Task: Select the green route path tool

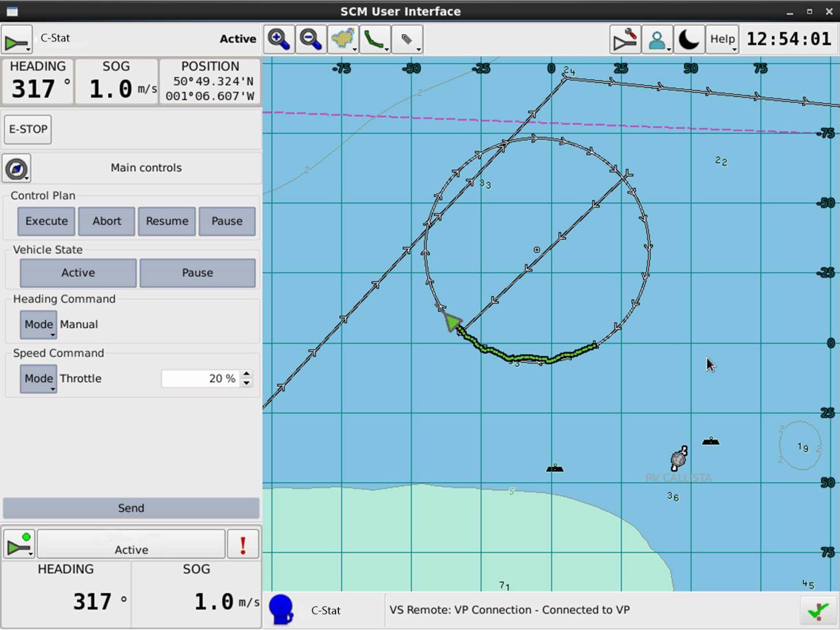Action: point(375,39)
